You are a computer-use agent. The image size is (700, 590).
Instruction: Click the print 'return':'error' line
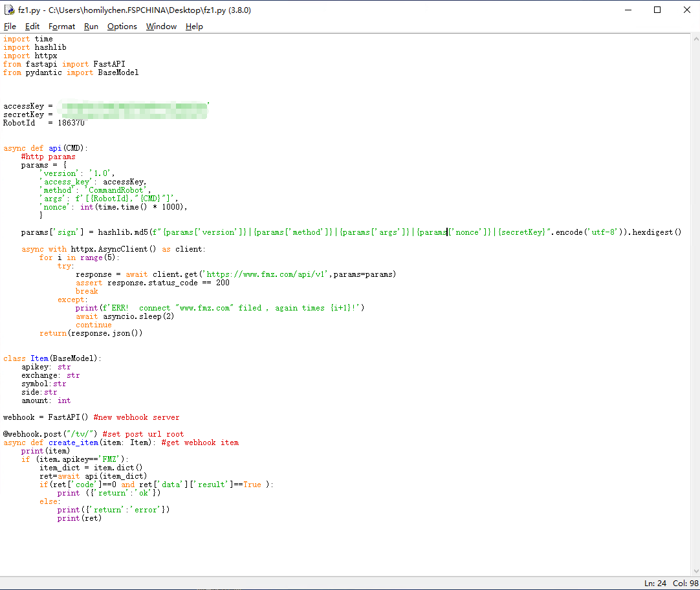pos(113,510)
